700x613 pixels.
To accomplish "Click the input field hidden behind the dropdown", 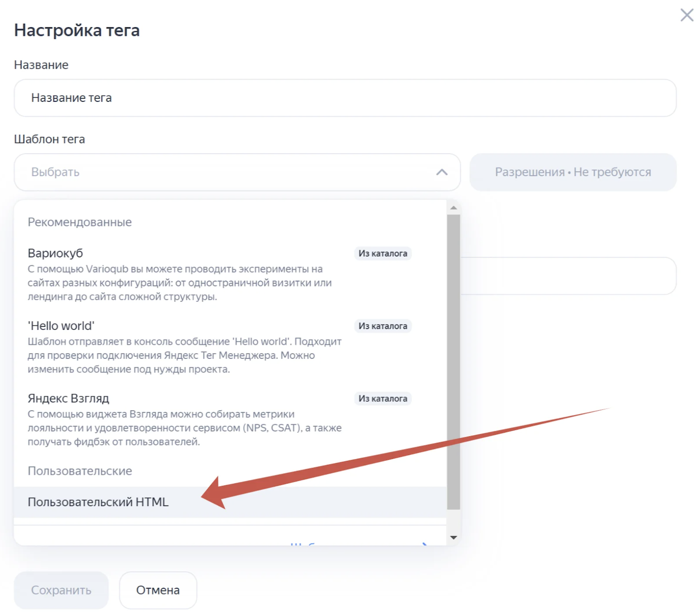I will click(567, 276).
